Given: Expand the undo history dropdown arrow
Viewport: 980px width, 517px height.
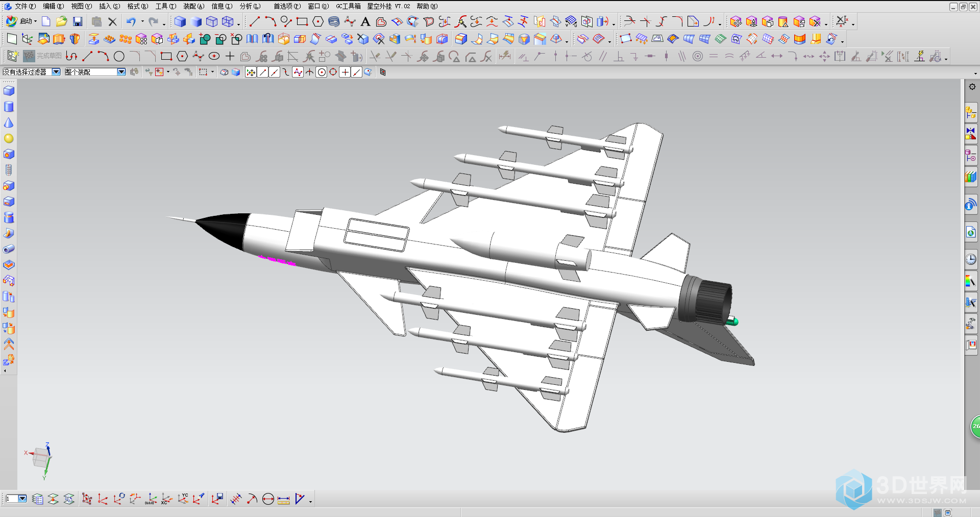Looking at the screenshot, I should click(x=142, y=21).
